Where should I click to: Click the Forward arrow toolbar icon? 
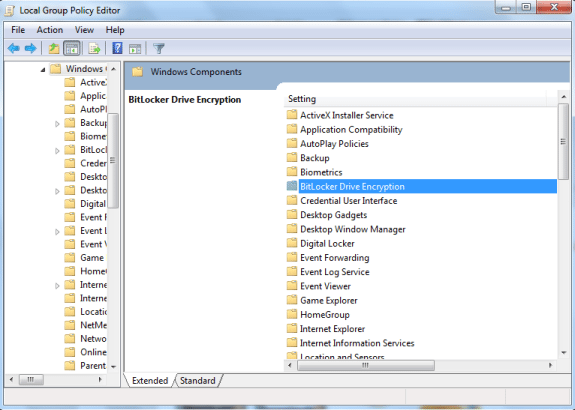(30, 48)
